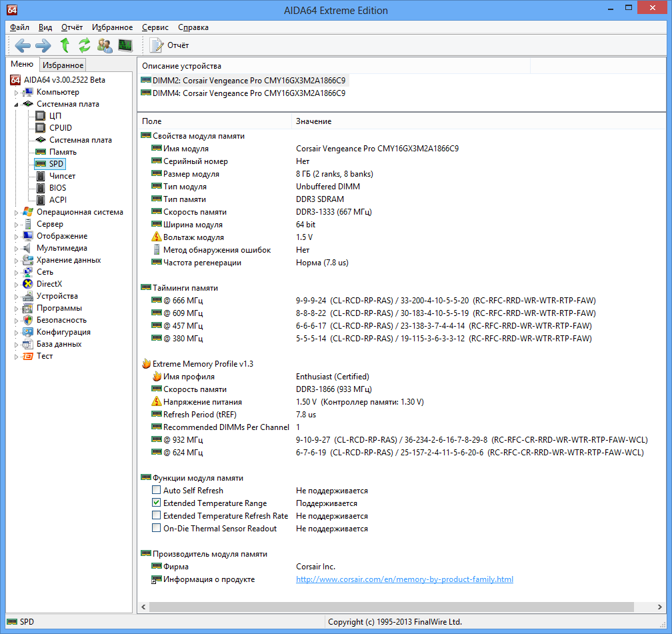672x634 pixels.
Task: Select the BIOS item in the tree
Action: point(57,188)
